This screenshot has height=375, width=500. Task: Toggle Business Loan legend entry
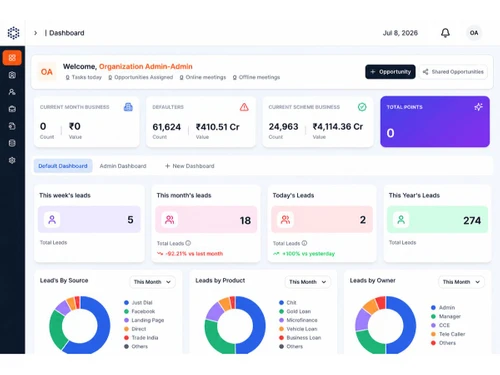[300, 338]
